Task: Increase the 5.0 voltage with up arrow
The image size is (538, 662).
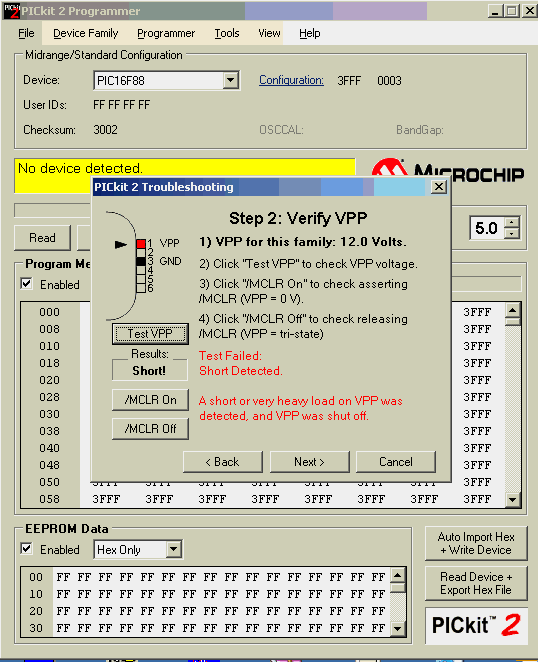Action: point(512,222)
